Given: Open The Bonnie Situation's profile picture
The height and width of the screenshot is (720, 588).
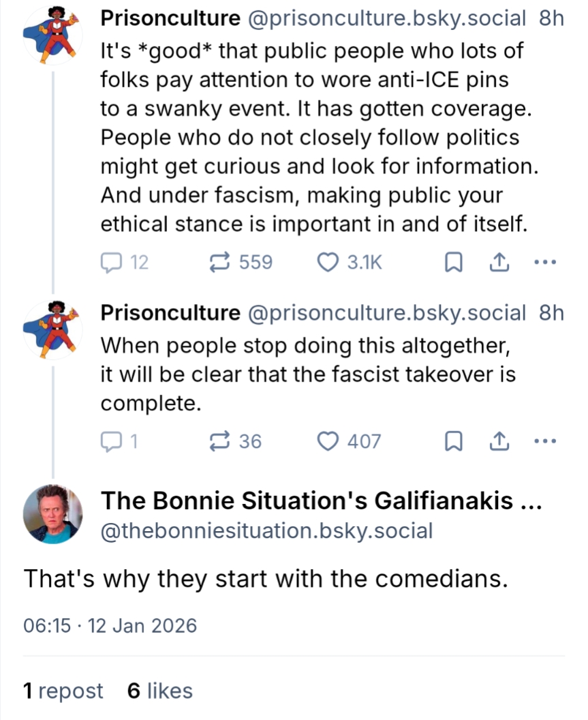Looking at the screenshot, I should click(52, 514).
